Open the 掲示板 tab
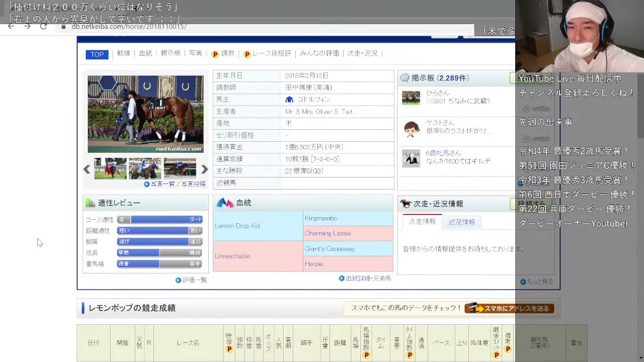644x362 pixels. tap(171, 53)
